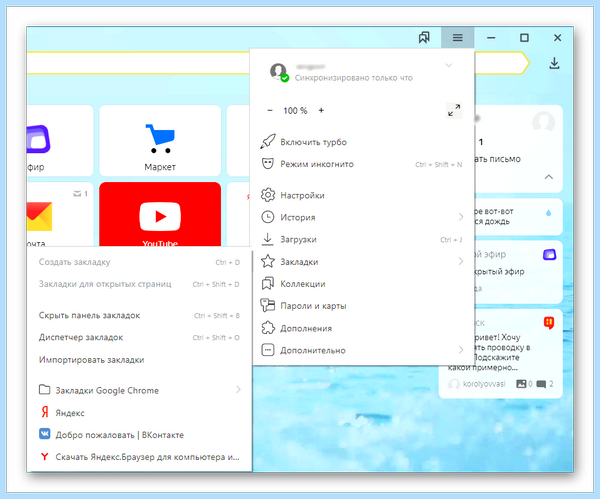
Task: Click Синхронизировано только что status text
Action: click(x=354, y=78)
